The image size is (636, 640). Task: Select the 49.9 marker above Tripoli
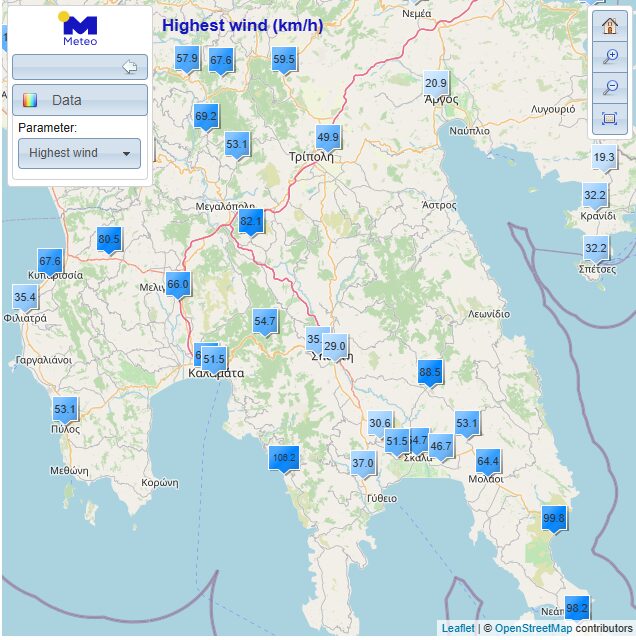(328, 137)
